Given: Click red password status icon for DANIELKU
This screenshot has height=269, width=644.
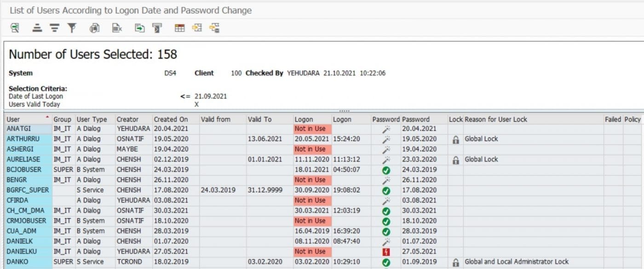Looking at the screenshot, I should point(386,252).
